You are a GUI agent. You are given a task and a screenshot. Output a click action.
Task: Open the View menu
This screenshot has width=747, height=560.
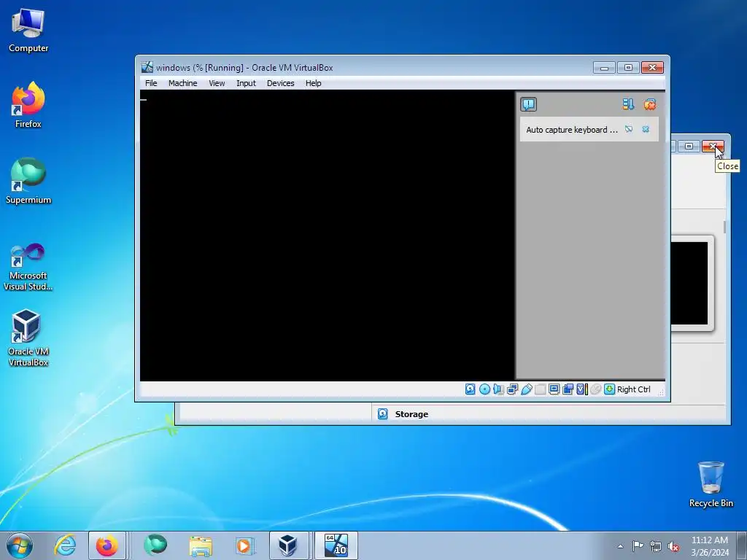pyautogui.click(x=217, y=83)
